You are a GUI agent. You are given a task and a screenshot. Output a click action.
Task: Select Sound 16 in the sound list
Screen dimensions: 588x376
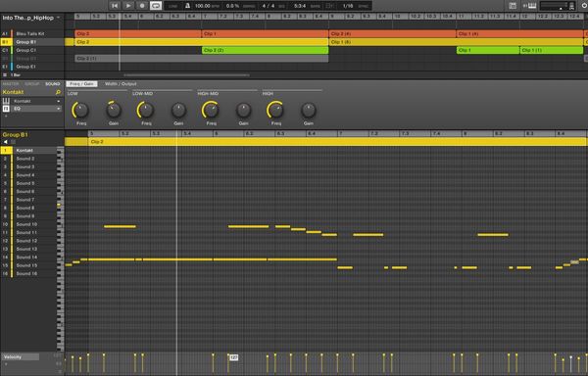28,274
